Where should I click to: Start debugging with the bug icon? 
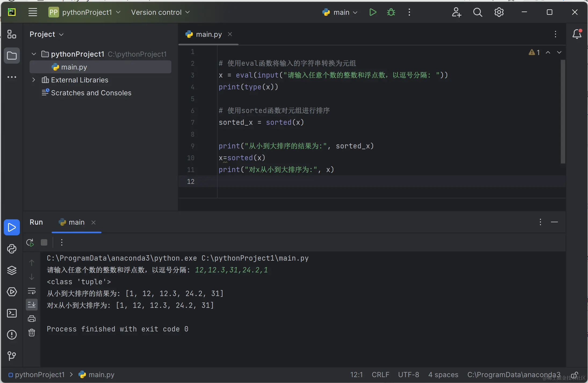(391, 12)
